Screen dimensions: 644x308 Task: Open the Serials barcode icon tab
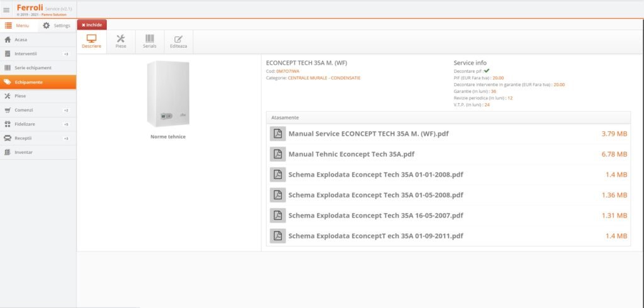(150, 41)
